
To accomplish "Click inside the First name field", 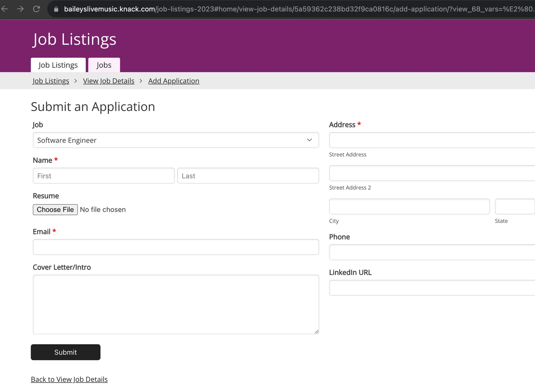I will (x=103, y=175).
